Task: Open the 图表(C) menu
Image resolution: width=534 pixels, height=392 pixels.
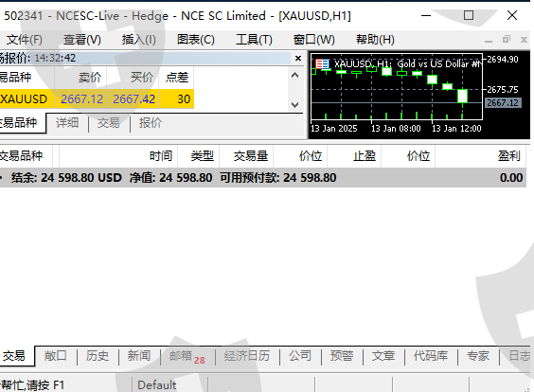Action: 196,40
